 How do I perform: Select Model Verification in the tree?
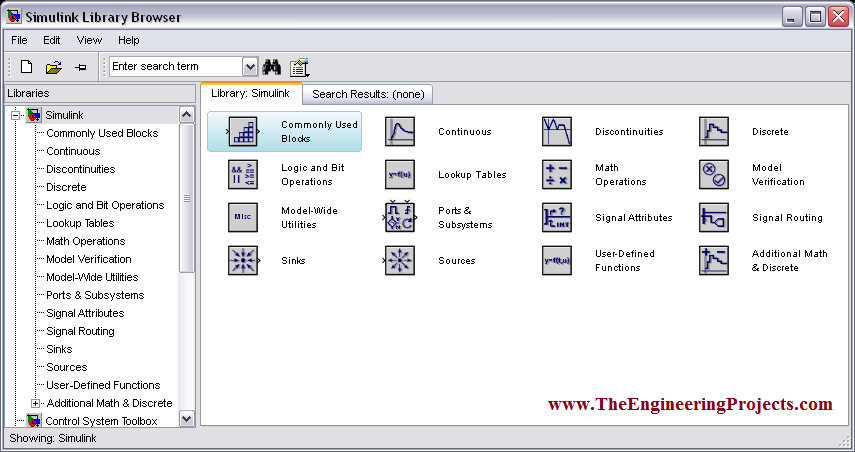(89, 259)
